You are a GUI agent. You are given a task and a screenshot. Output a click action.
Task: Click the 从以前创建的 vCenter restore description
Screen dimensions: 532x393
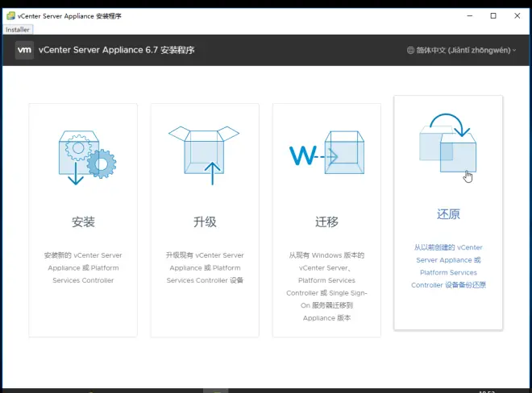coord(448,267)
